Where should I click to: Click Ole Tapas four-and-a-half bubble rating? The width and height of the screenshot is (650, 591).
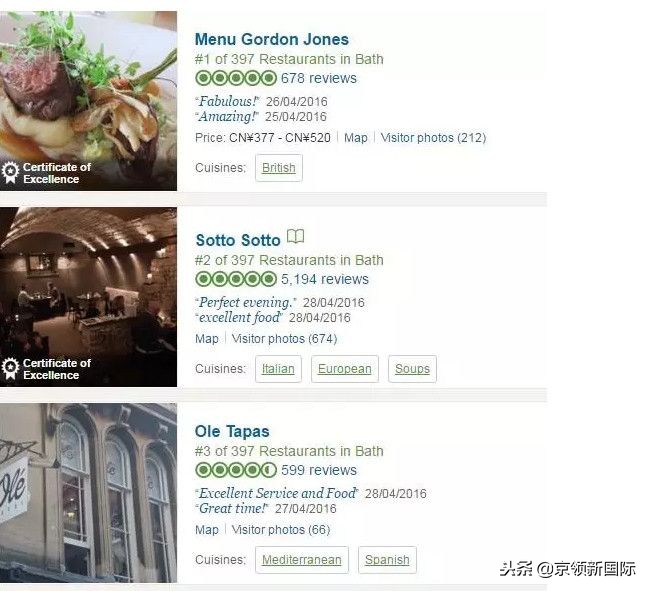(236, 470)
